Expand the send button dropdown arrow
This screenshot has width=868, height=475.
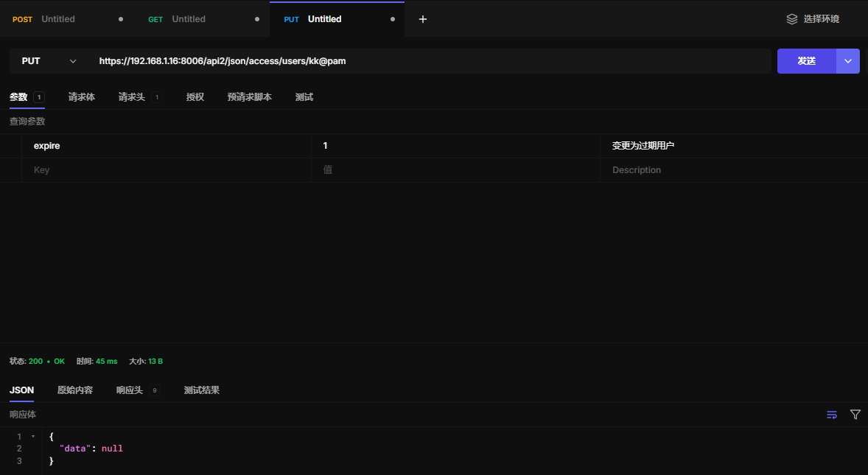847,61
